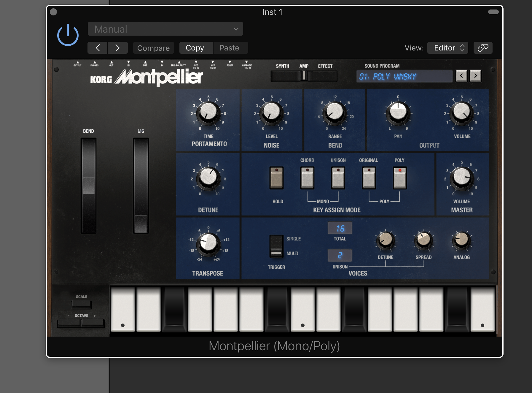Screen dimensions: 532x393
Task: Click the DETUNE knob in blue panel
Action: coord(208,178)
